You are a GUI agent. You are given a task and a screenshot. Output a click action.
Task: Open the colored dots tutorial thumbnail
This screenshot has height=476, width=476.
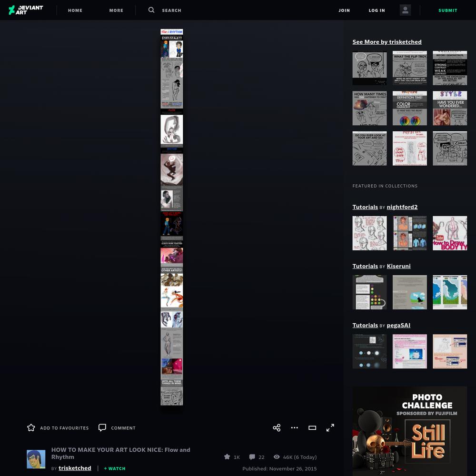point(370,292)
